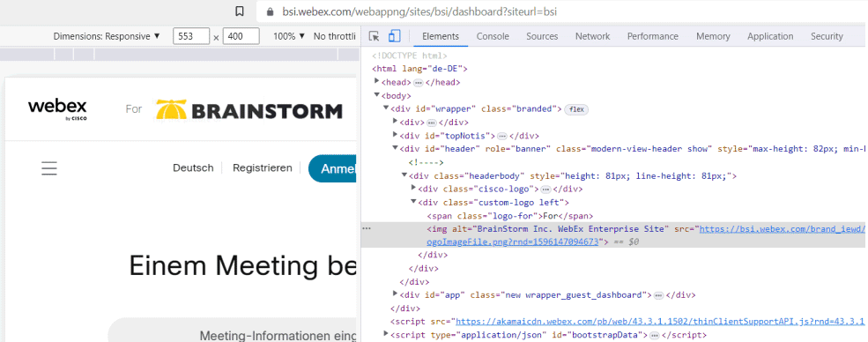
Task: Switch to the Application tab
Action: click(x=770, y=36)
